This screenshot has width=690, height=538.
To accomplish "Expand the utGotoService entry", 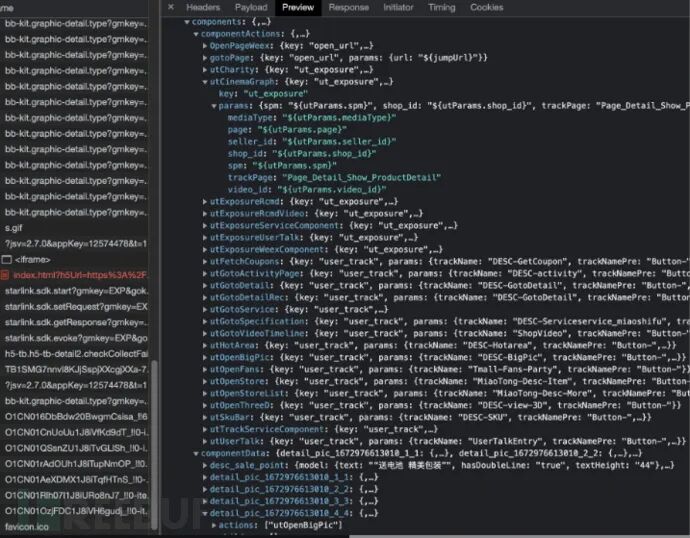I will pos(205,309).
